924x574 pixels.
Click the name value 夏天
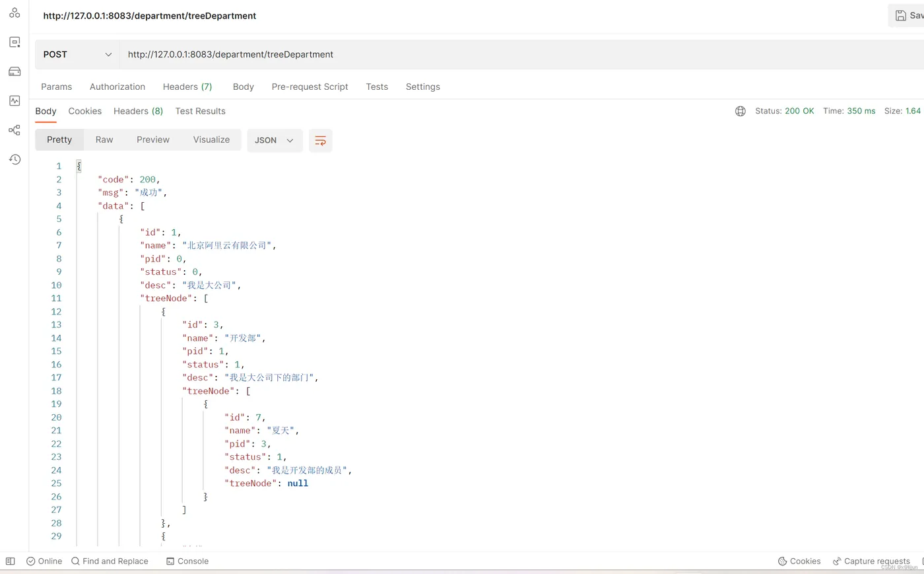280,431
